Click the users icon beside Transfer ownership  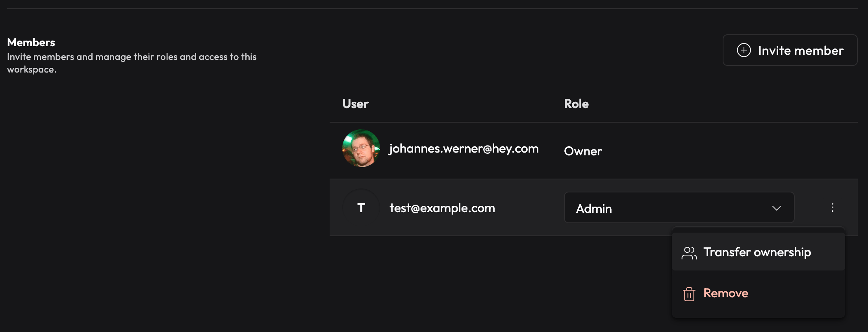(689, 253)
